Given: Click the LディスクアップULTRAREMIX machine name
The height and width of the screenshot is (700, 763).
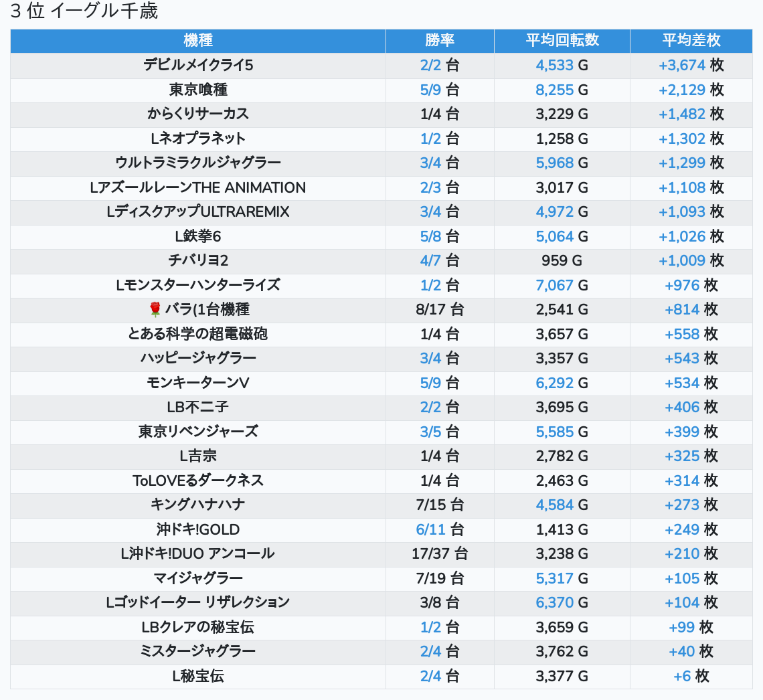Looking at the screenshot, I should pyautogui.click(x=197, y=211).
